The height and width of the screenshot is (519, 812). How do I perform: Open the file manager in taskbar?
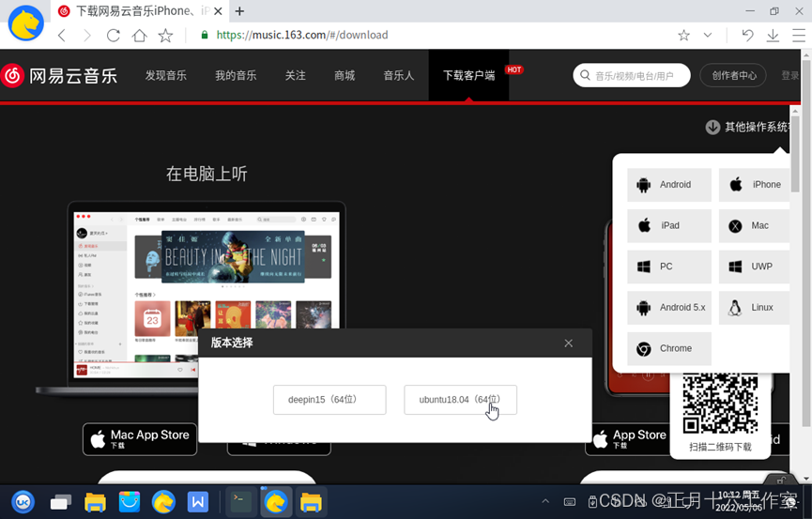pos(95,502)
